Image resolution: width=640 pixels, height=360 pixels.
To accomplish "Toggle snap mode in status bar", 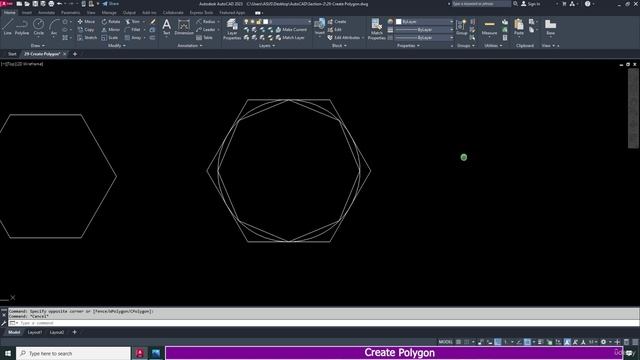I will tap(467, 342).
